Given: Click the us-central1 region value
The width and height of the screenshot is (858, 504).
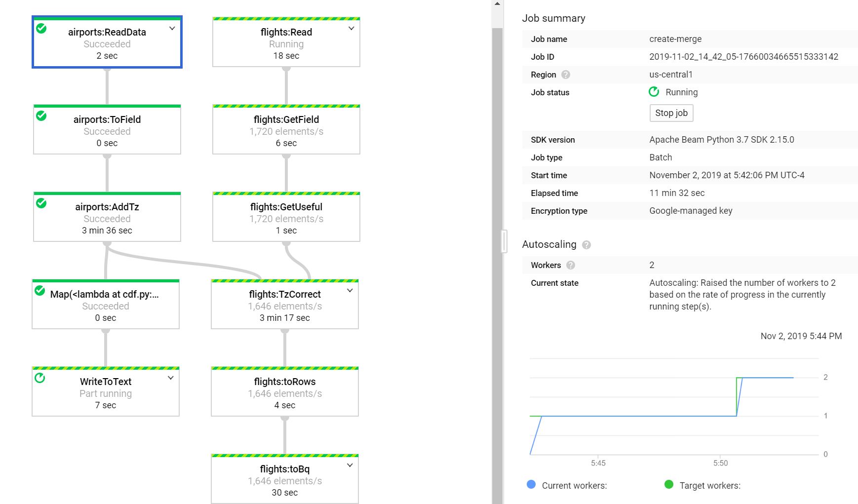Looking at the screenshot, I should coord(671,75).
